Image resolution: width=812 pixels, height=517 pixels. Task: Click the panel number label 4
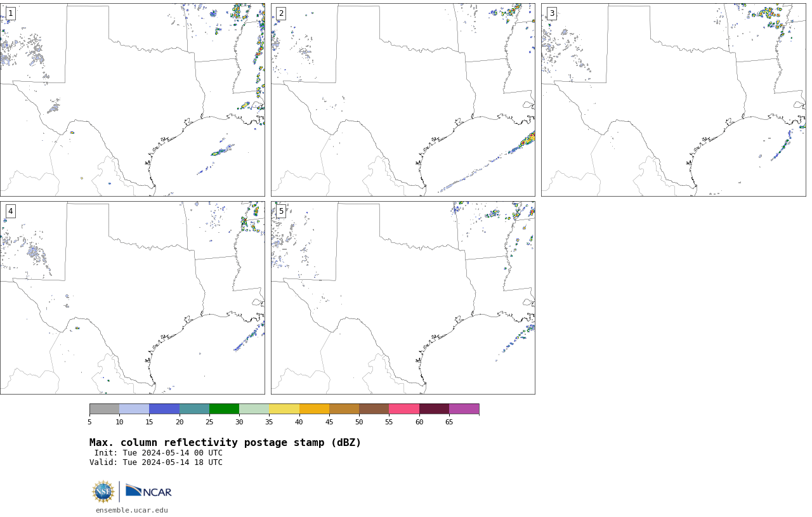[x=10, y=211]
